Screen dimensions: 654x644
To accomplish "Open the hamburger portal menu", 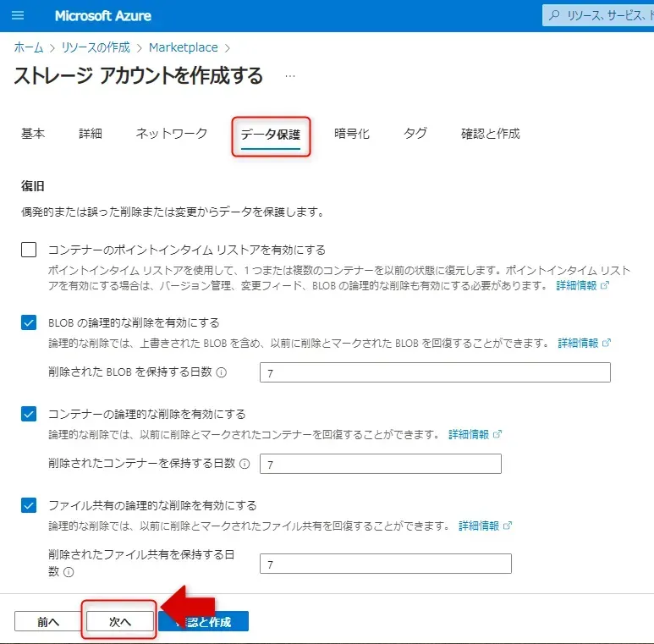I will click(x=18, y=16).
